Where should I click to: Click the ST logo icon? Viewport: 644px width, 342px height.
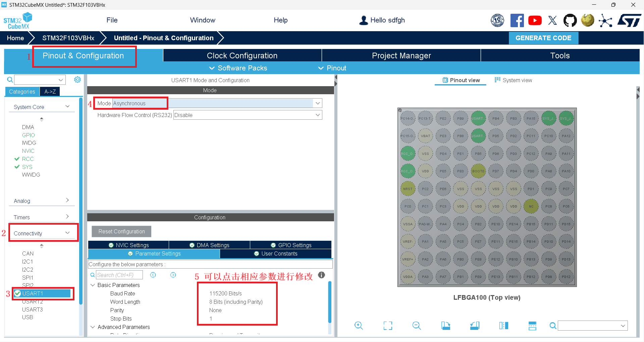(x=630, y=20)
